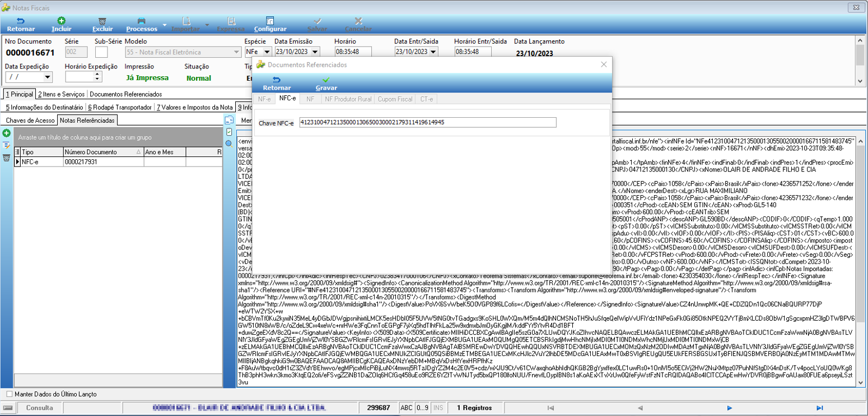Click the Horário Entr/Saida time field
Image resolution: width=868 pixels, height=416 pixels.
(473, 52)
